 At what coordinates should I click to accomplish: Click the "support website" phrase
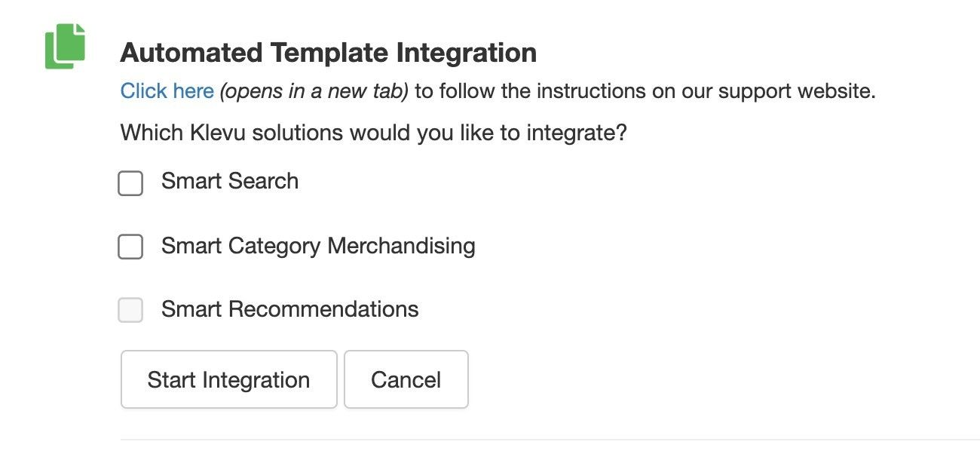point(796,91)
